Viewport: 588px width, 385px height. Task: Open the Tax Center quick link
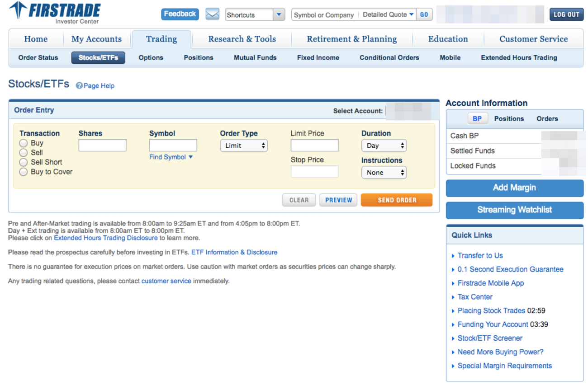[475, 297]
